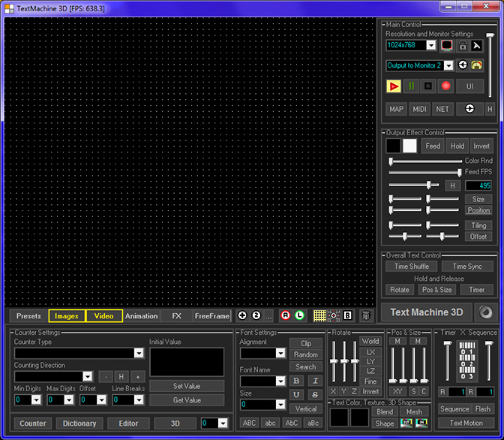Click the red Play button
The image size is (504, 440).
pyautogui.click(x=394, y=86)
